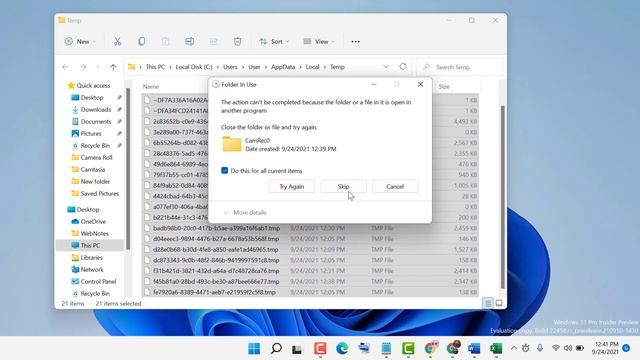
Task: Click the Rename icon in toolbar
Action: (189, 41)
